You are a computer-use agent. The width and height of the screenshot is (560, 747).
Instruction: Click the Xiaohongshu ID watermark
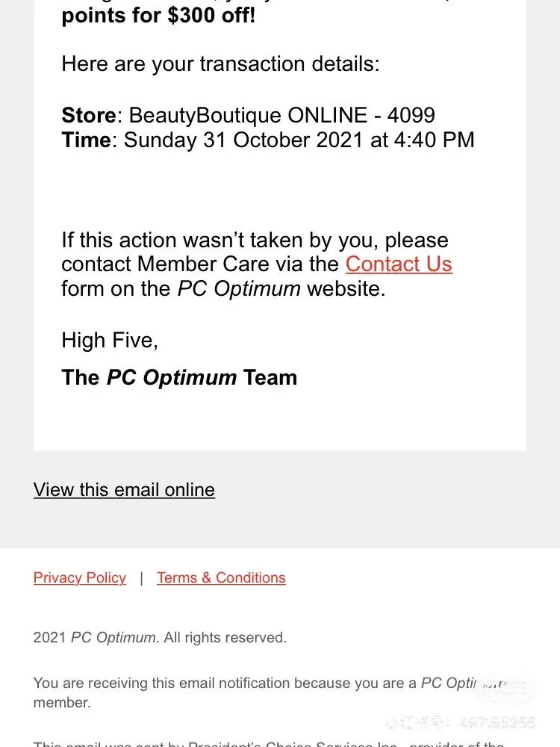click(x=461, y=722)
